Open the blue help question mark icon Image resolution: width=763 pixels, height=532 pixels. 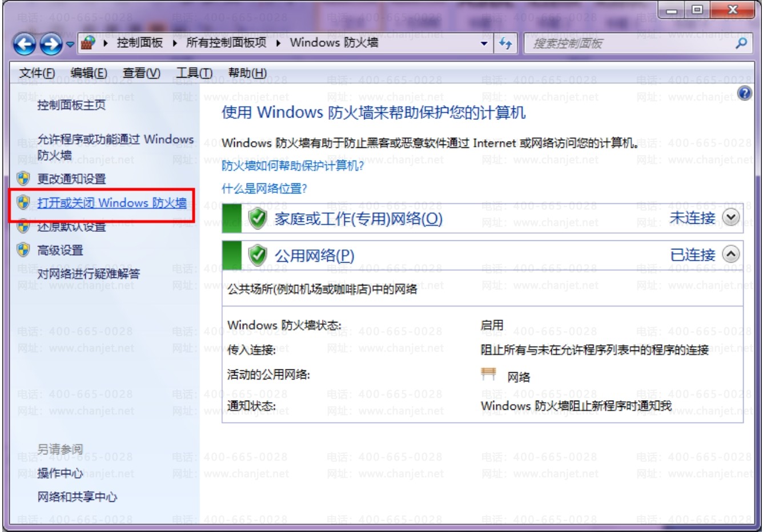click(745, 94)
